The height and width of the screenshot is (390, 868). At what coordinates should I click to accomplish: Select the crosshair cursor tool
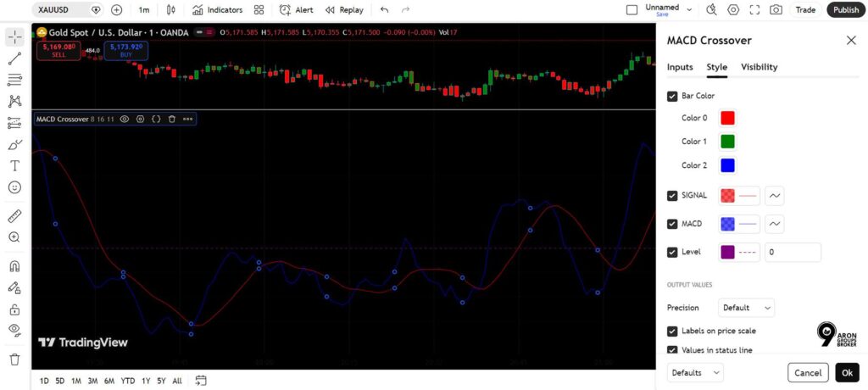pyautogui.click(x=15, y=37)
